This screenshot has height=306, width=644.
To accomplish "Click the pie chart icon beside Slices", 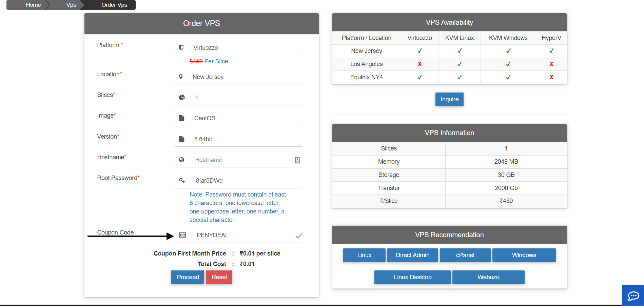I will point(182,97).
